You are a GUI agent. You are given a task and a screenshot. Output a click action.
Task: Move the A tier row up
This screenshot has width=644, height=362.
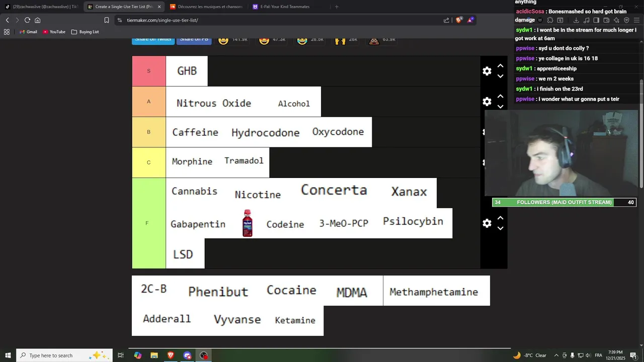coord(500,96)
